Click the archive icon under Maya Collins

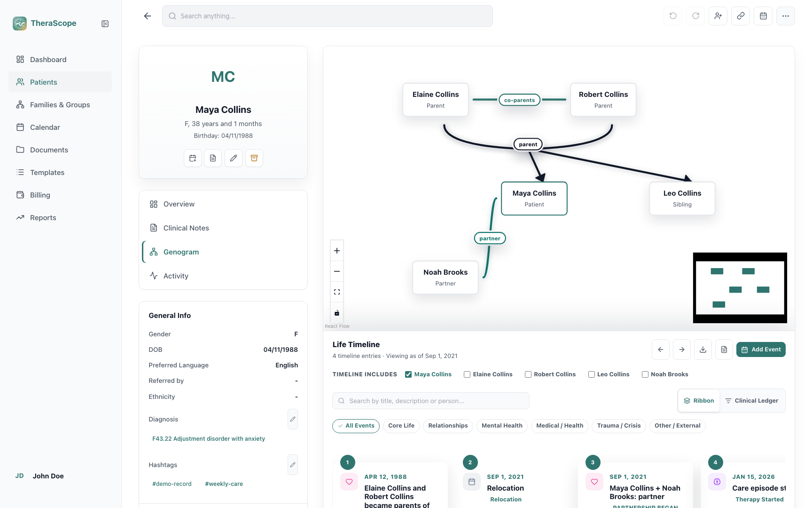coord(254,158)
